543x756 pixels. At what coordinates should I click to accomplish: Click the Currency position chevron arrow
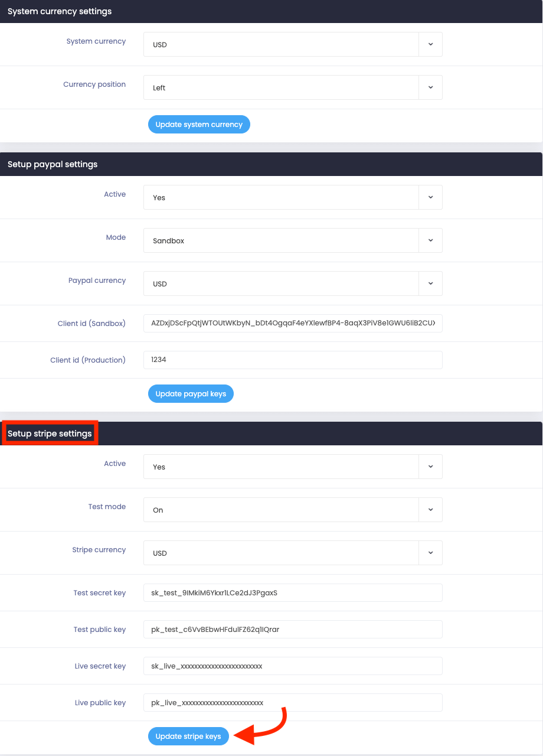tap(430, 87)
